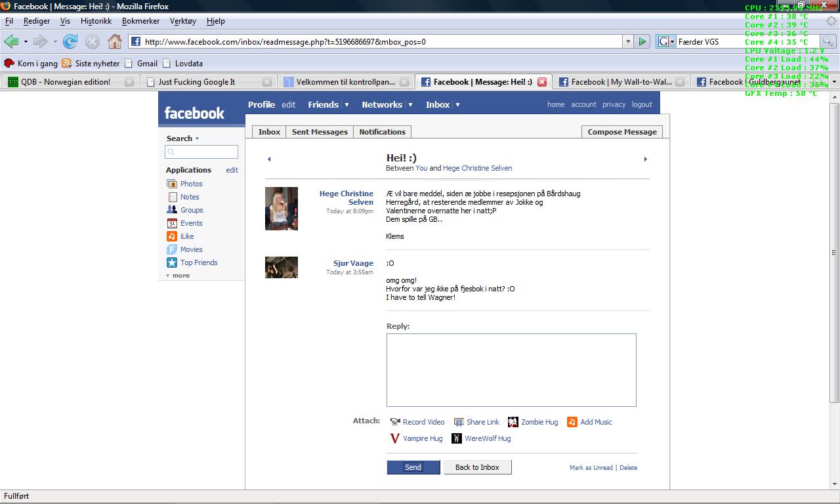The height and width of the screenshot is (504, 840).
Task: Click the Delete message link
Action: coord(628,468)
